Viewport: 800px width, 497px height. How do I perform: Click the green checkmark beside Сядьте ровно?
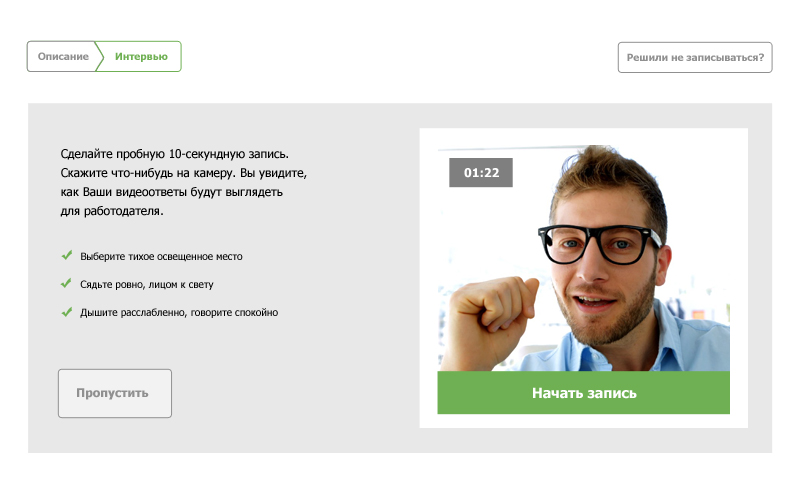tap(66, 283)
